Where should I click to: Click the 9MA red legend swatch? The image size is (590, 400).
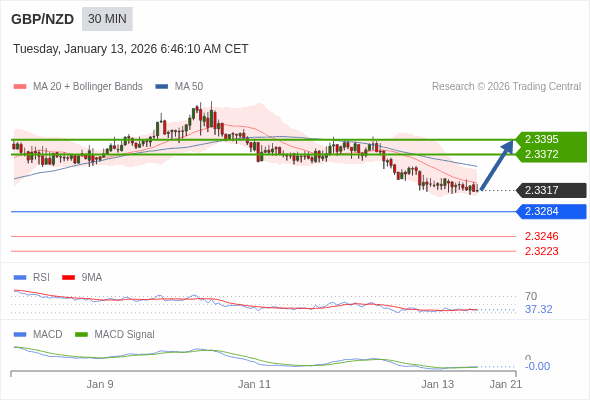[x=68, y=278]
